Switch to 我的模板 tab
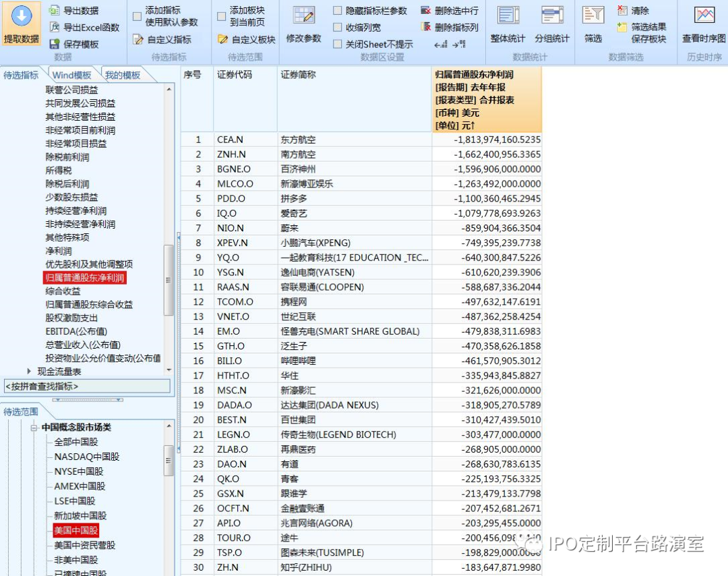This screenshot has width=728, height=576. tap(123, 76)
